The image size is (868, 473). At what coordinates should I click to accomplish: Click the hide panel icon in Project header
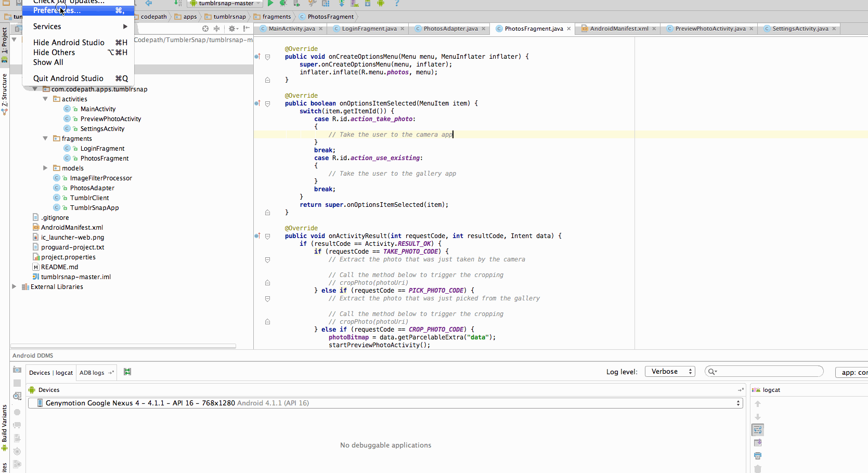pyautogui.click(x=246, y=29)
